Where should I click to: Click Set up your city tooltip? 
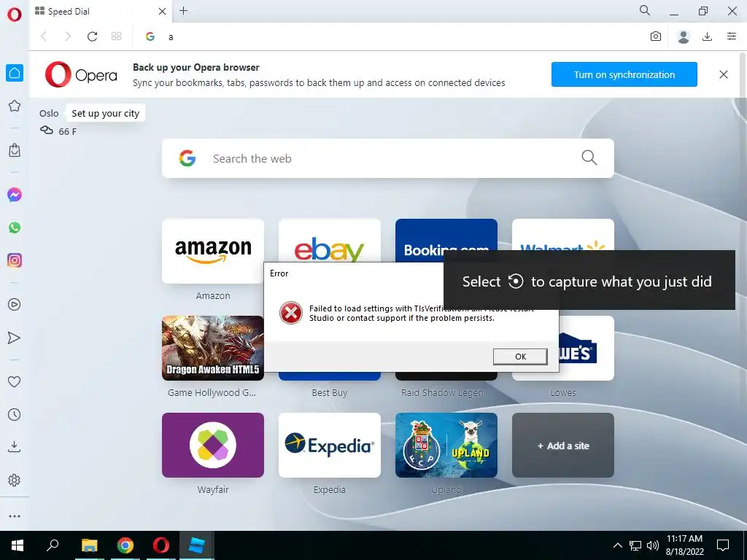pyautogui.click(x=105, y=113)
